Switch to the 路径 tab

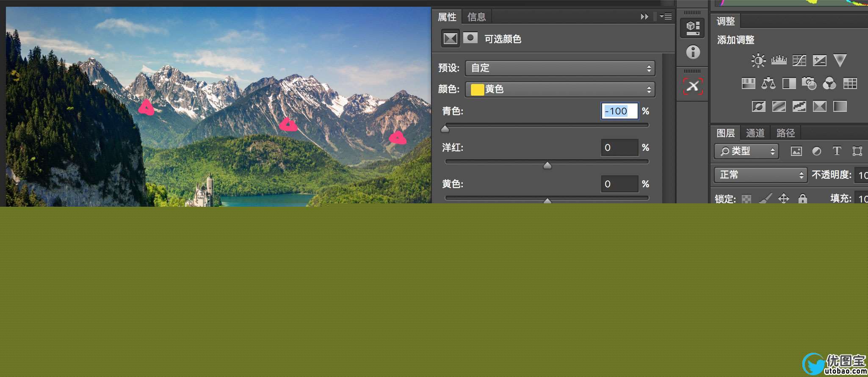tap(786, 133)
